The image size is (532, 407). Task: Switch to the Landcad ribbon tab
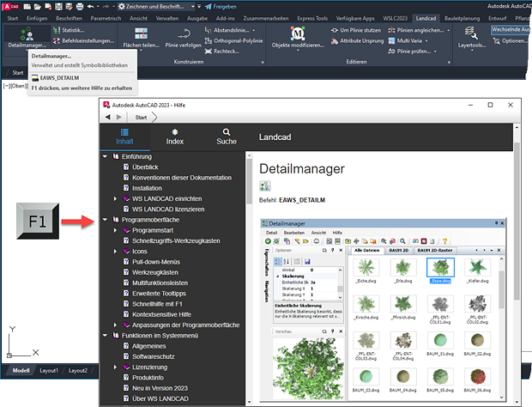(425, 16)
